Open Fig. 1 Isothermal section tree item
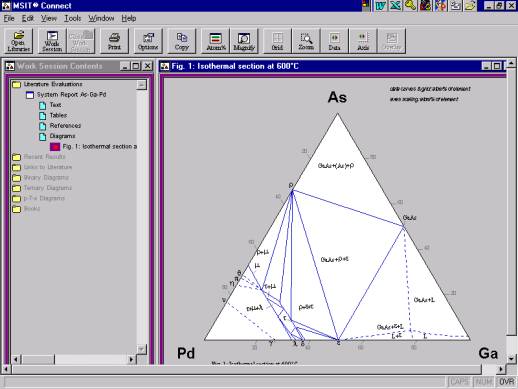Viewport: 518px width, 389px height. pos(99,146)
